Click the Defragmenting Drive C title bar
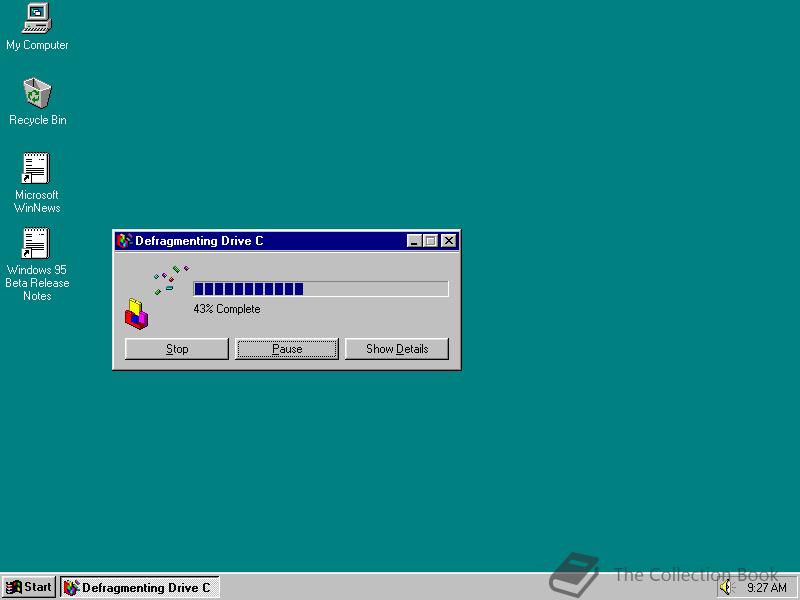Viewport: 800px width, 600px height. click(x=286, y=241)
